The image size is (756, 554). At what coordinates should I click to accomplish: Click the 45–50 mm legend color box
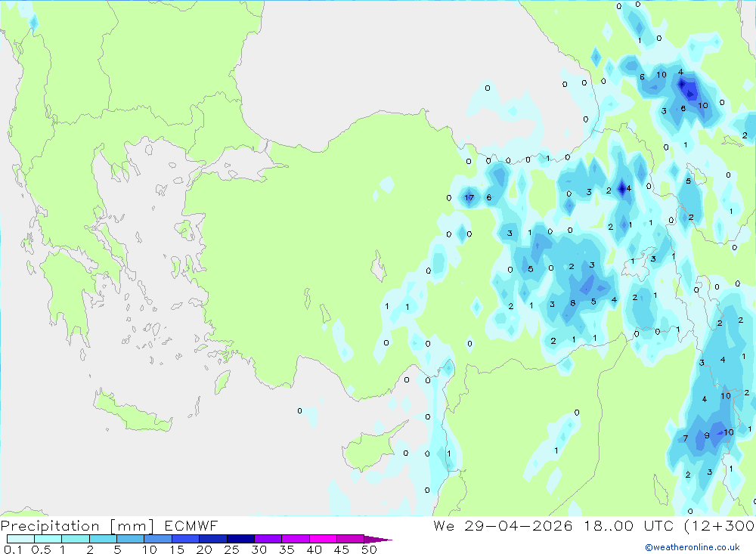click(351, 539)
